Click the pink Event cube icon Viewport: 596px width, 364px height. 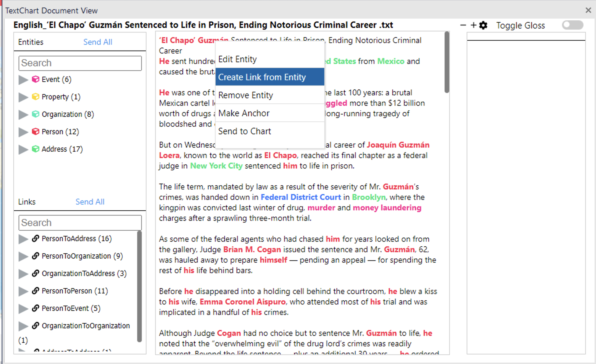35,79
